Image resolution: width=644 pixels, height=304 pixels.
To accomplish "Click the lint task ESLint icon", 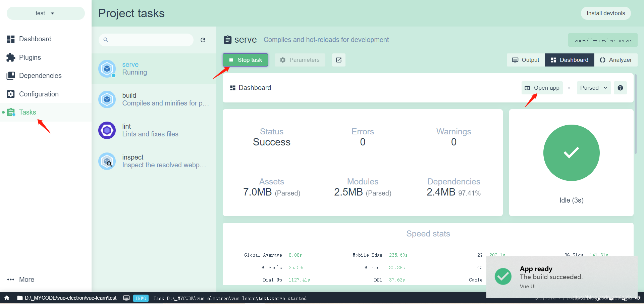I will coord(107,130).
